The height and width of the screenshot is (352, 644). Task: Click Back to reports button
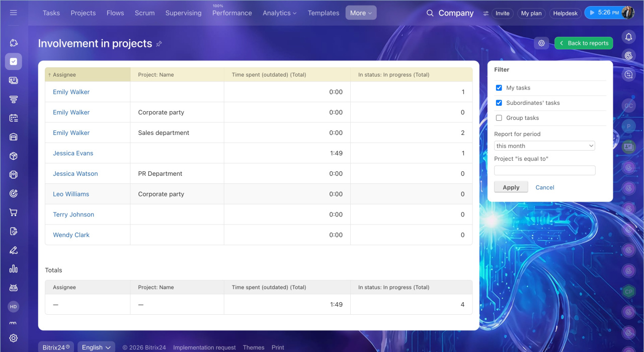point(584,43)
